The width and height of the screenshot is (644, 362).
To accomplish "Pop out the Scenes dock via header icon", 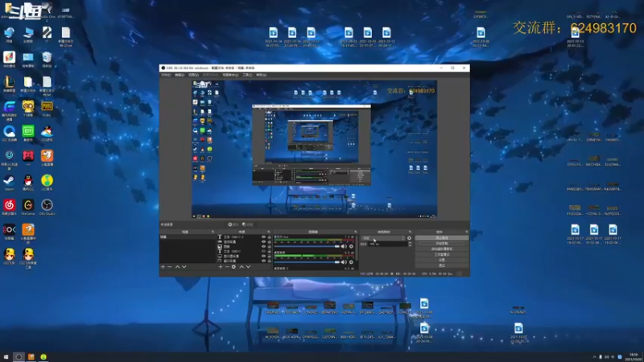I will (x=213, y=232).
